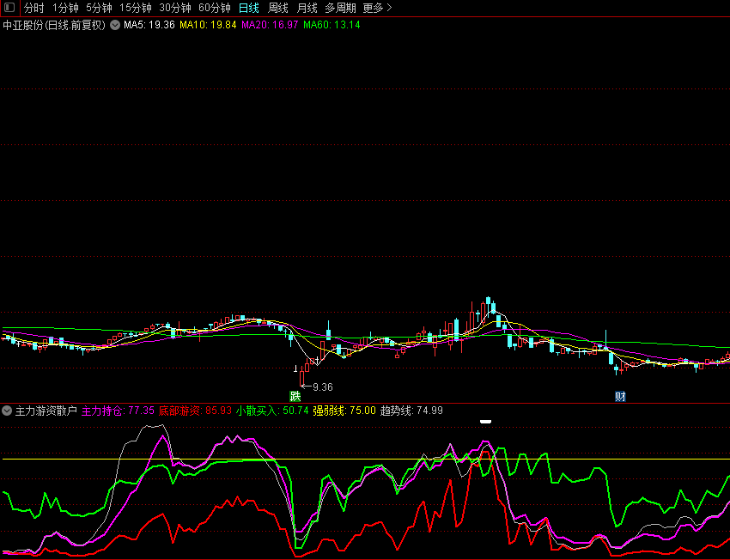Select the 30分钟 period tab
This screenshot has width=730, height=560.
pos(175,8)
